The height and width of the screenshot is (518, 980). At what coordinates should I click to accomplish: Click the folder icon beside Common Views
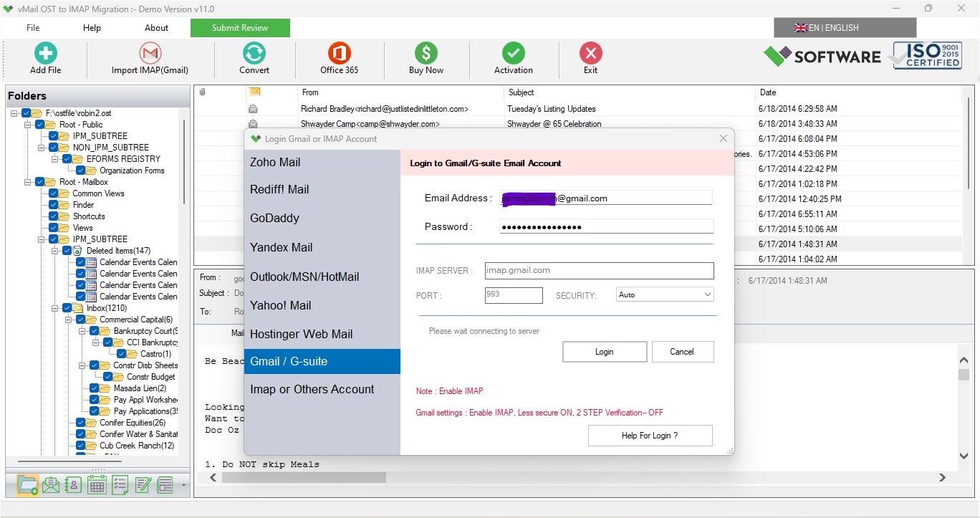tap(64, 193)
